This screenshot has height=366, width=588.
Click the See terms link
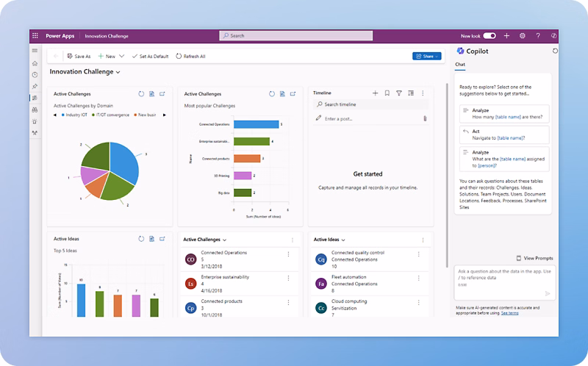[x=510, y=313]
